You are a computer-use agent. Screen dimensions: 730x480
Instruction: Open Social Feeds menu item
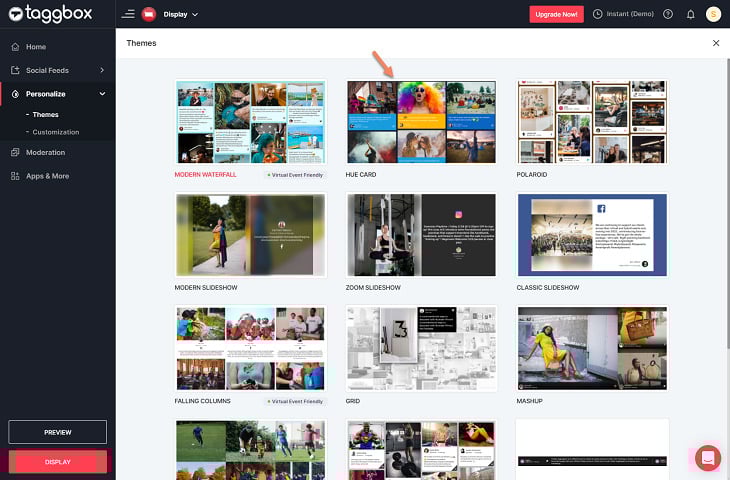click(47, 70)
